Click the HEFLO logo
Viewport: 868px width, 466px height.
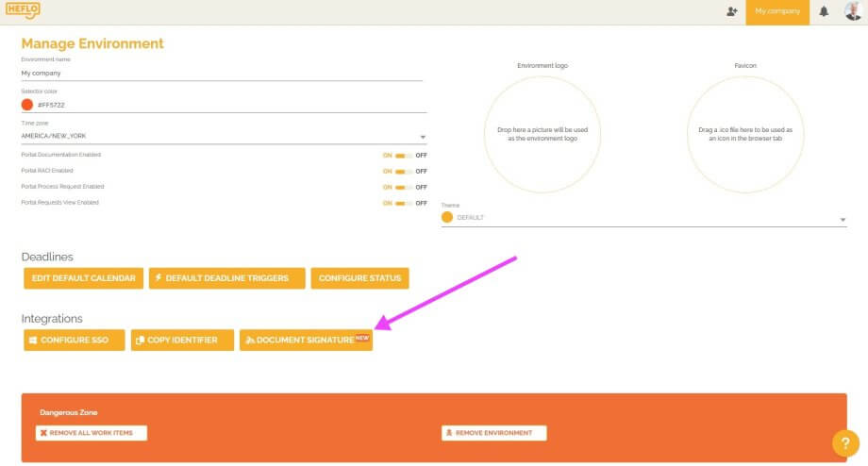(23, 10)
